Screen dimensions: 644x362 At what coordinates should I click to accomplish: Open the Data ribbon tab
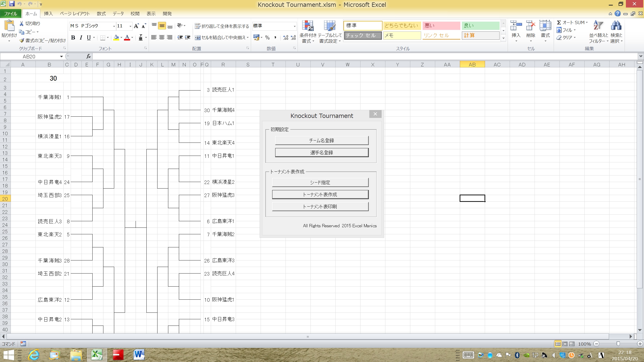(118, 14)
